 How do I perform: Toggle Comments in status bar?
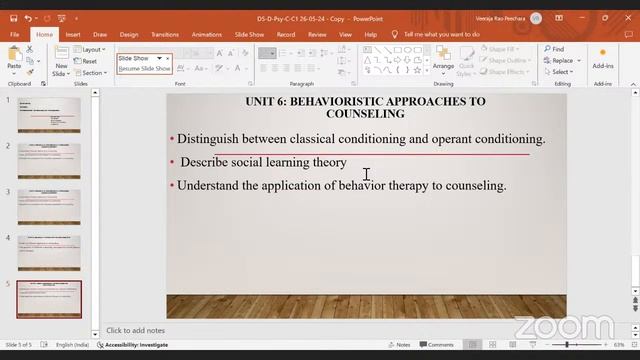(x=436, y=345)
